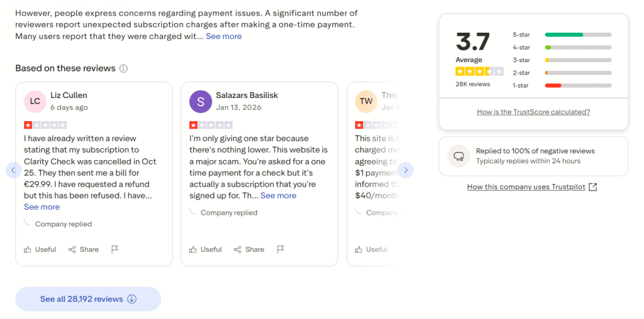The height and width of the screenshot is (319, 644).
Task: Click Useful on Salazars Basilisk's review
Action: click(206, 249)
